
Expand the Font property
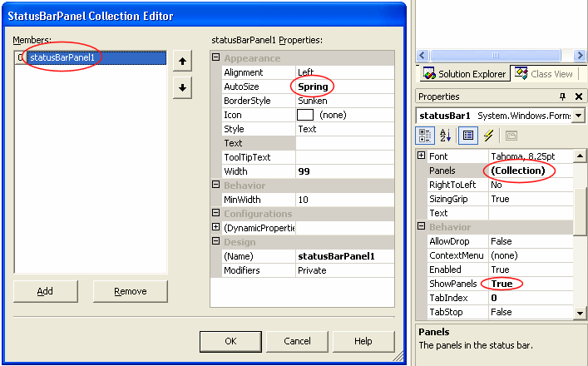pyautogui.click(x=421, y=156)
